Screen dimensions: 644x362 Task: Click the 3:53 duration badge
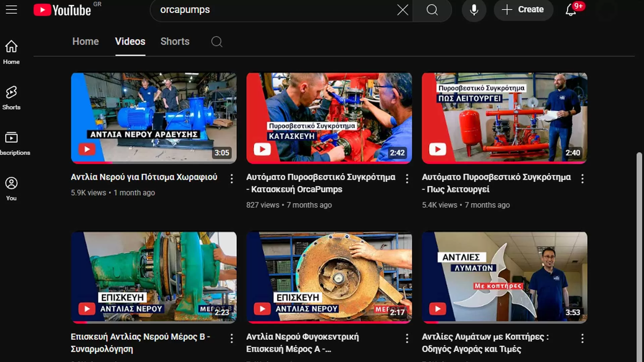click(x=573, y=312)
